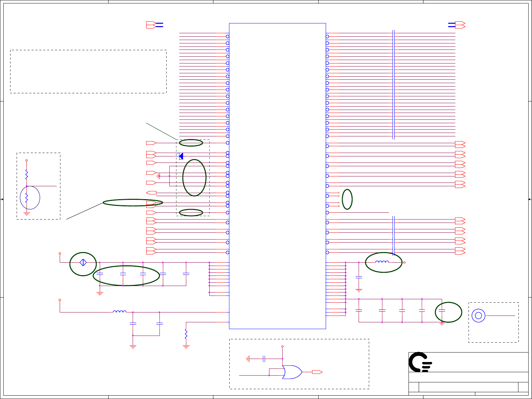This screenshot has height=399, width=532.
Task: Click the left-pointing output port on left side
Action: pos(151,193)
